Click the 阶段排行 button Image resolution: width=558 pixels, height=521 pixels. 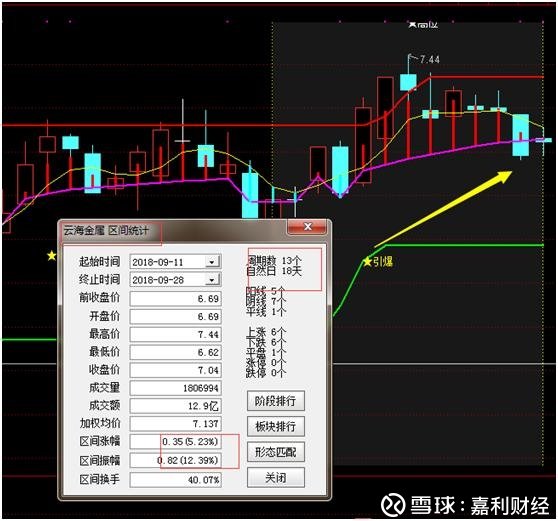coord(276,401)
